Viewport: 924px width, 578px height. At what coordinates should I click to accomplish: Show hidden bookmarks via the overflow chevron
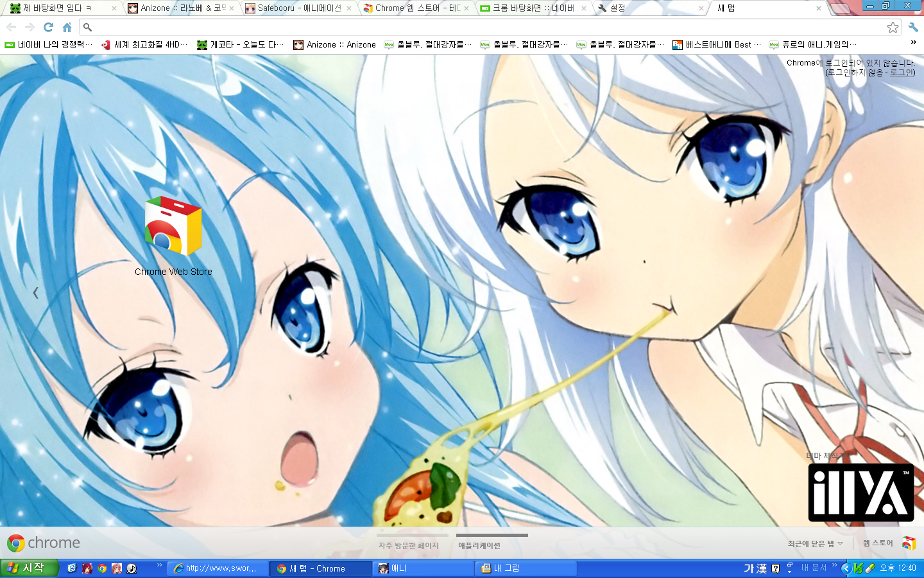click(914, 42)
